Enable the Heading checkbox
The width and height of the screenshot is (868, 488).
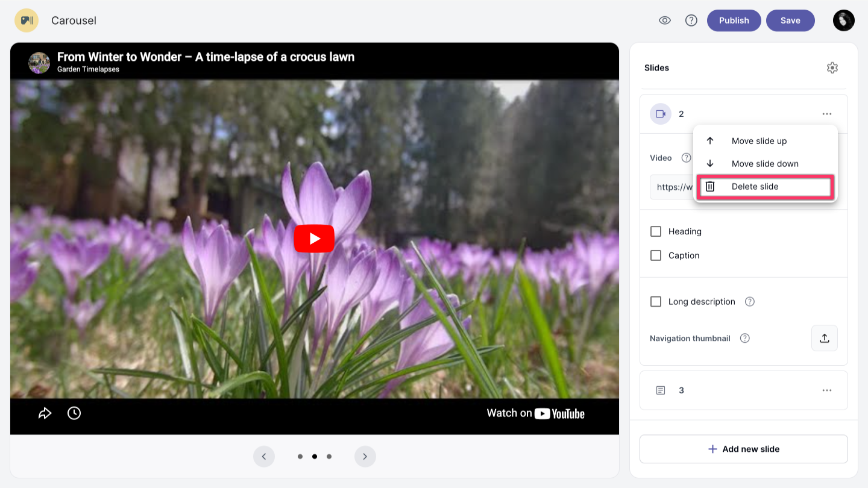pos(656,231)
